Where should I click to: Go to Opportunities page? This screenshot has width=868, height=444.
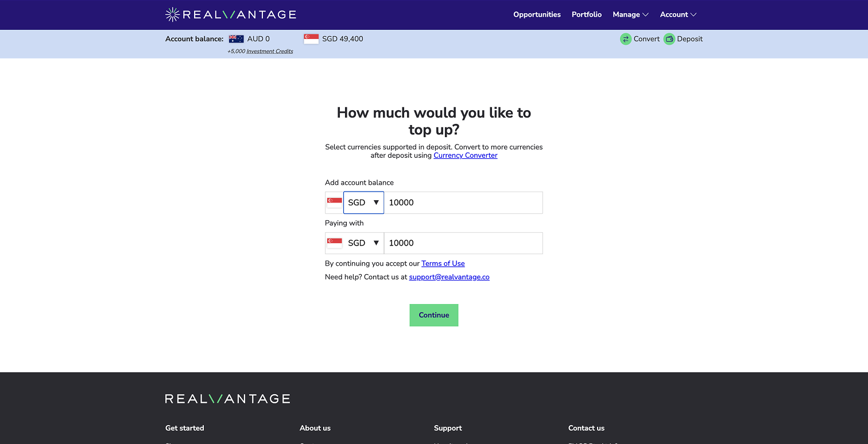point(537,14)
